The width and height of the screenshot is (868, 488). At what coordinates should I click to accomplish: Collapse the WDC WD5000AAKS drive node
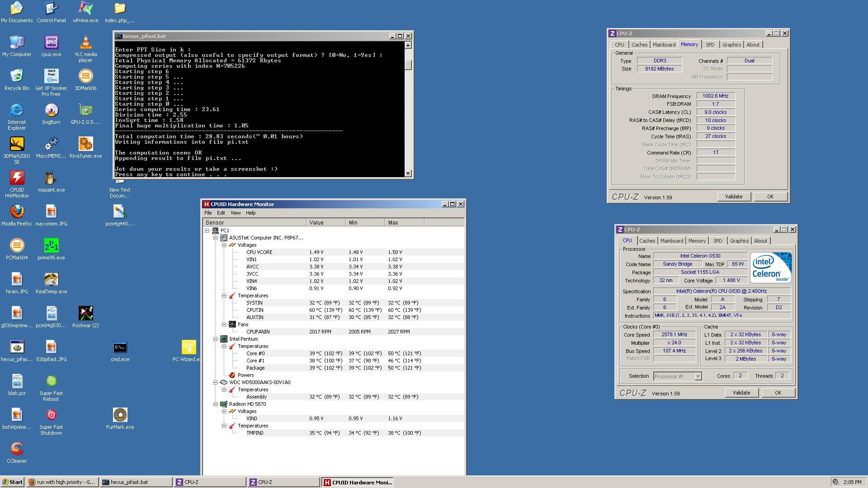(x=216, y=382)
